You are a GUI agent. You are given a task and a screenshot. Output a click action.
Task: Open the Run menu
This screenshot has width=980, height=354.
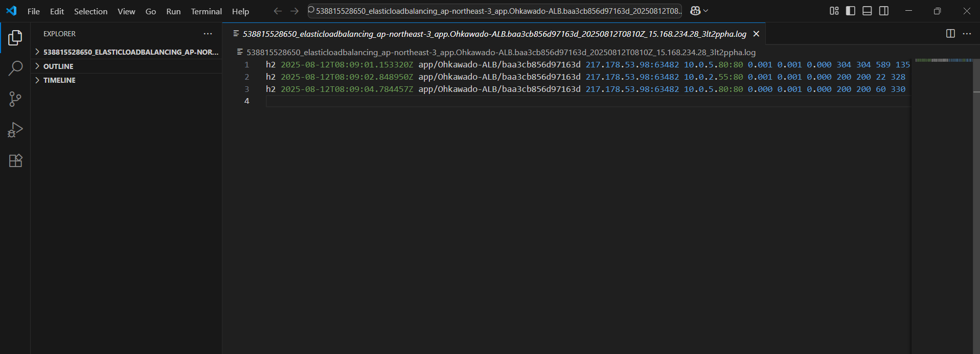[x=173, y=11]
